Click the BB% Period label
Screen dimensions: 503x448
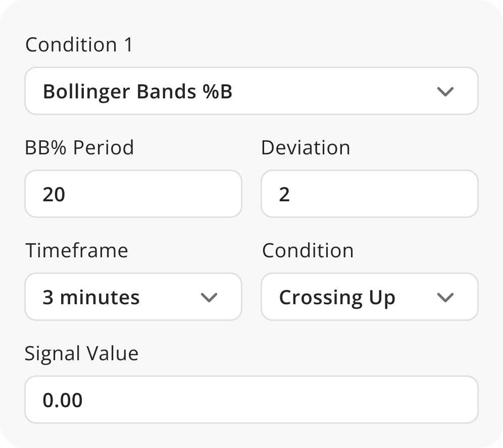pyautogui.click(x=80, y=147)
